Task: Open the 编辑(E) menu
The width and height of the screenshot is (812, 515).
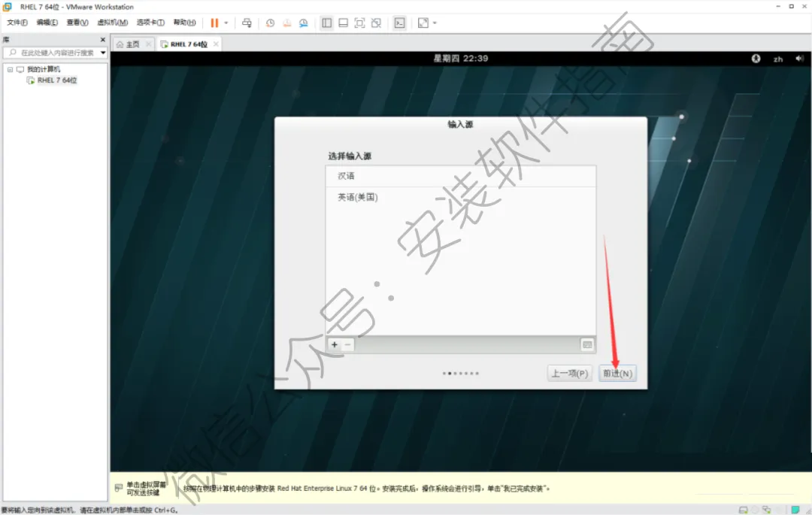Action: [47, 23]
